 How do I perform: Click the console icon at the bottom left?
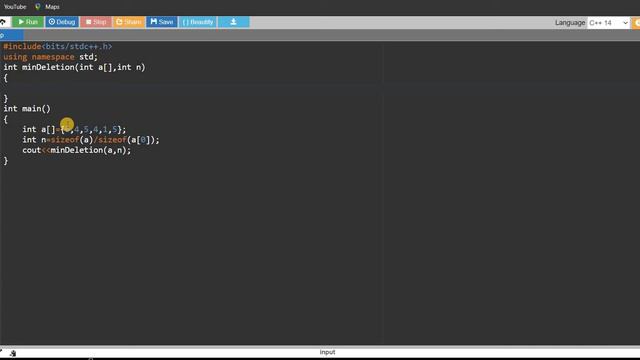tap(13, 353)
